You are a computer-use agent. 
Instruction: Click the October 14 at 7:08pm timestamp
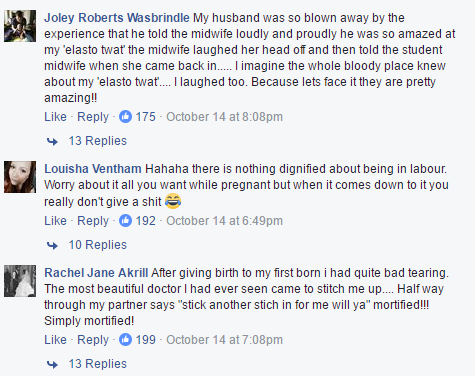pyautogui.click(x=224, y=340)
